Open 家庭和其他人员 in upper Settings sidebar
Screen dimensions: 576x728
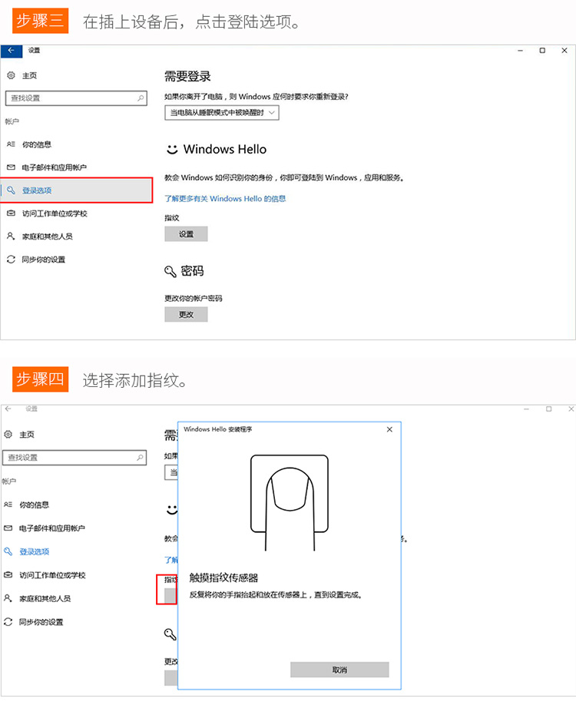(48, 237)
